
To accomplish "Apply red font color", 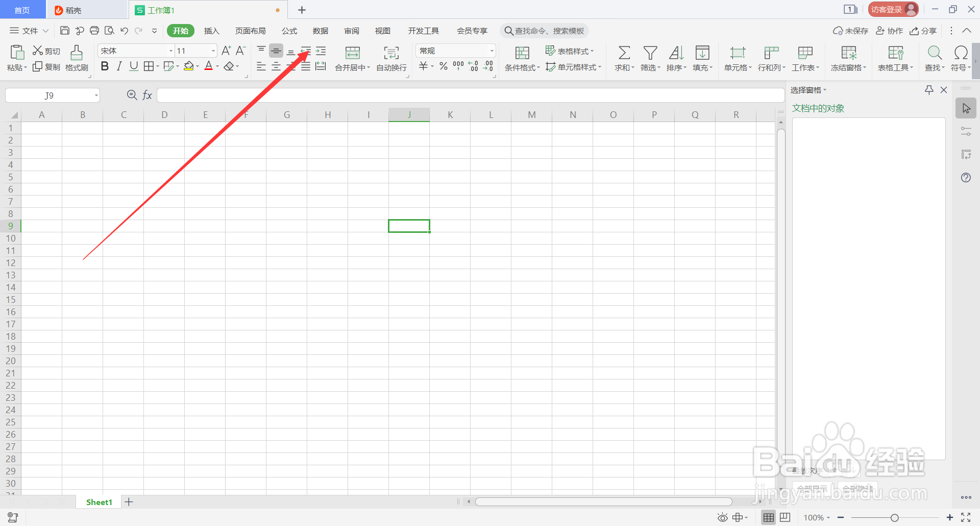I will click(208, 66).
